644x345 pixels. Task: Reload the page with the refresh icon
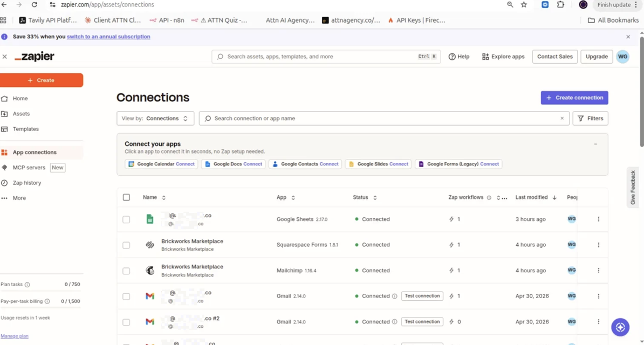35,4
